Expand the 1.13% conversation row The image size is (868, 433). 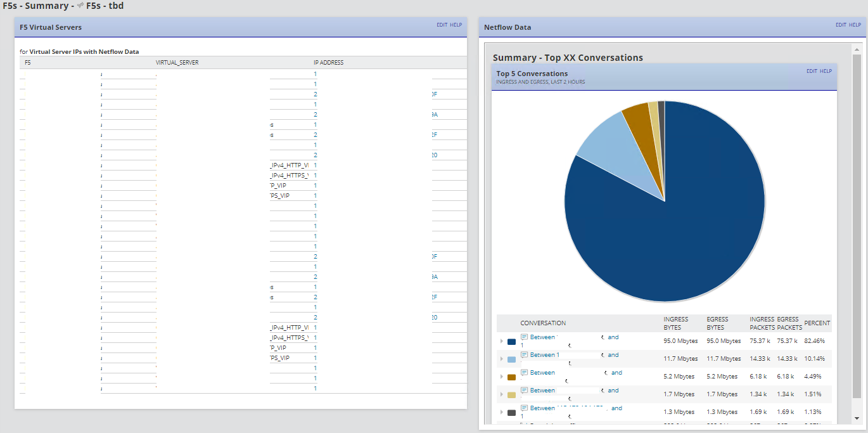tap(501, 412)
